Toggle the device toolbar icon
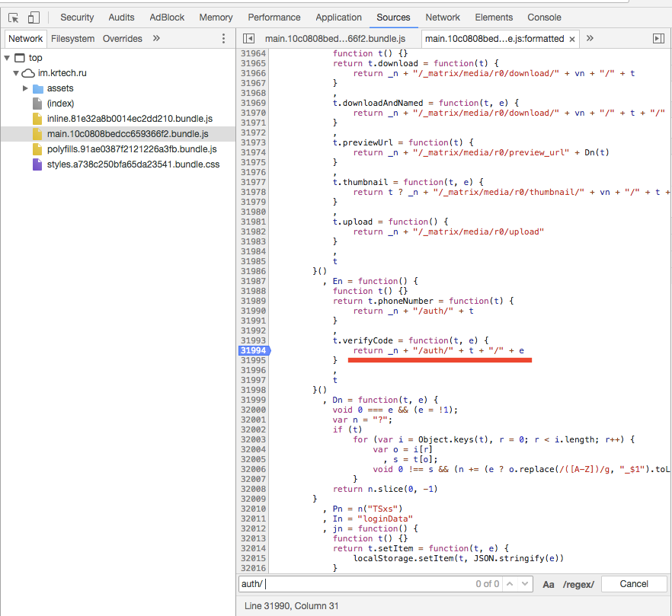 point(34,17)
